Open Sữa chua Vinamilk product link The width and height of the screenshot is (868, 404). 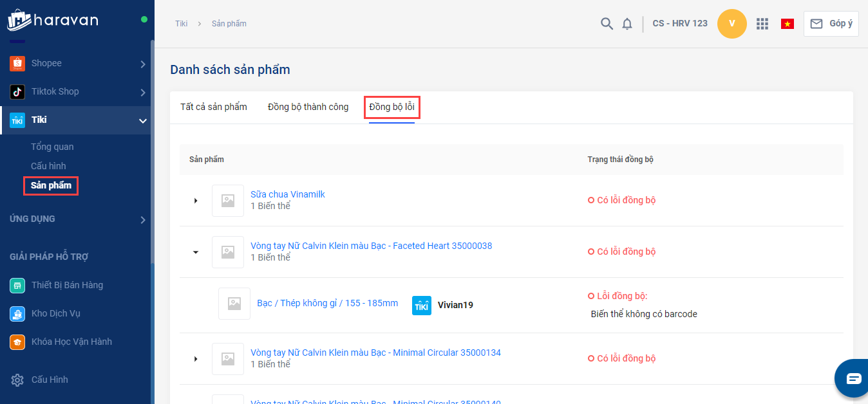288,194
